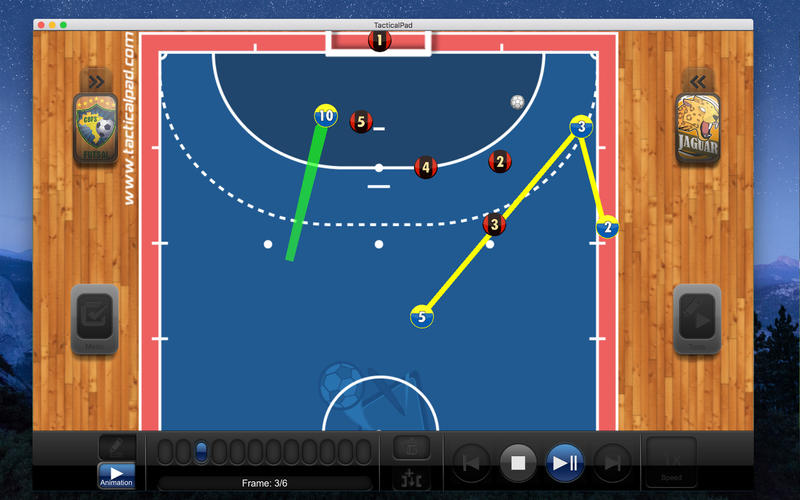Select yellow-blue player number 10
This screenshot has width=800, height=500.
(x=326, y=116)
